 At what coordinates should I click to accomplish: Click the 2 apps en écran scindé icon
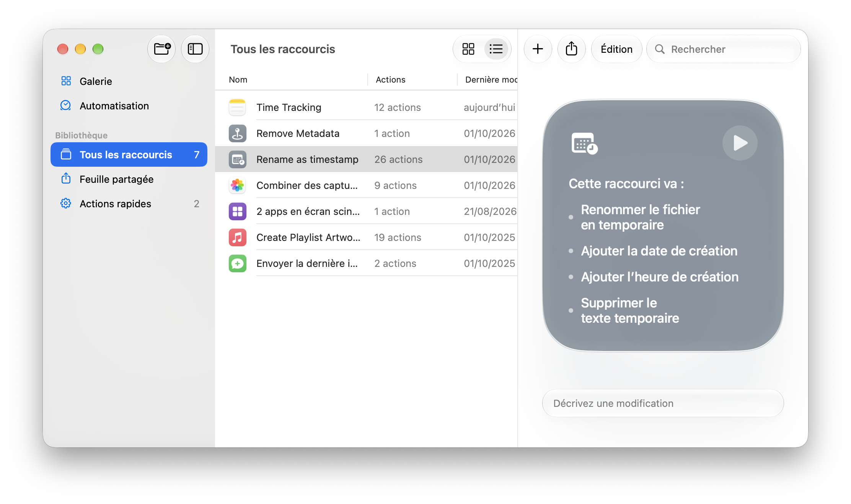(x=237, y=211)
